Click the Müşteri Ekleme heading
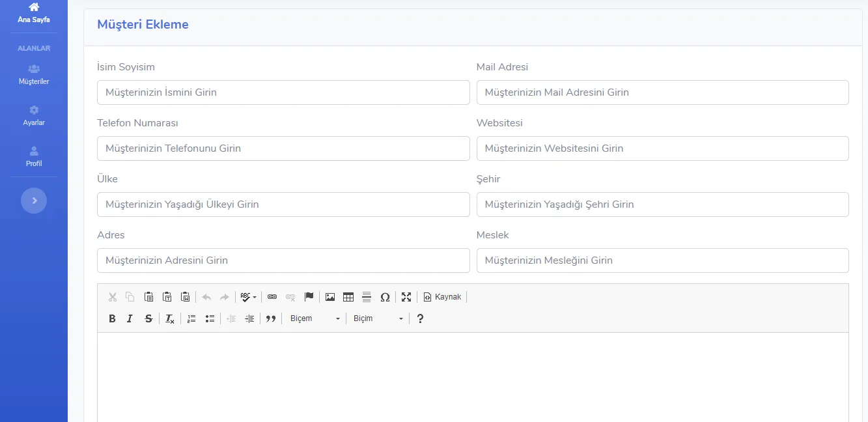Viewport: 868px width, 422px height. point(143,25)
